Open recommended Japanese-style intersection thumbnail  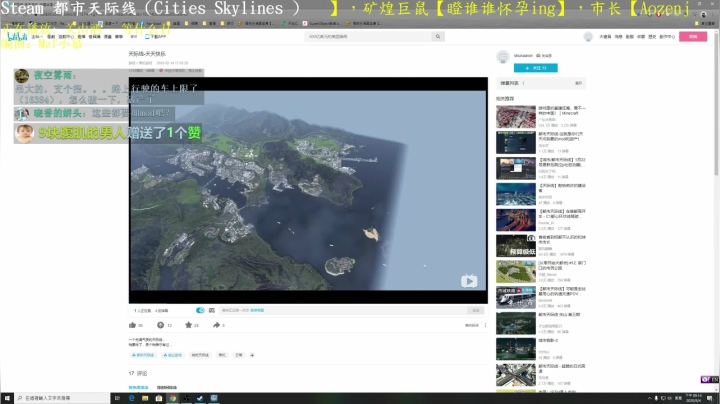point(516,375)
